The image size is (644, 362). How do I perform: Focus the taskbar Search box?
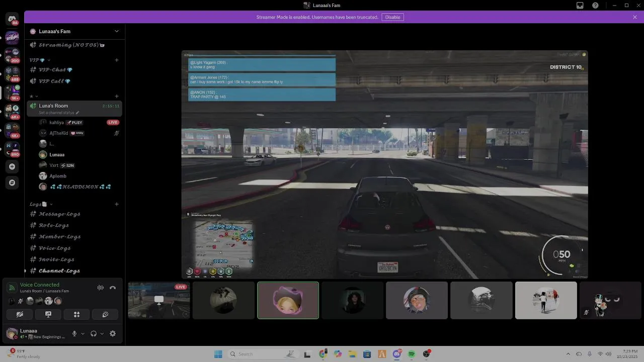(x=263, y=354)
